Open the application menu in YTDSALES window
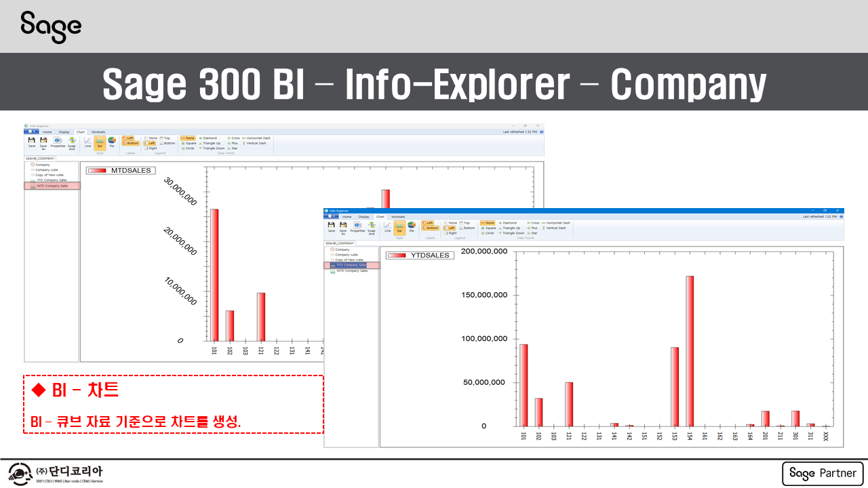868x488 pixels. 332,216
